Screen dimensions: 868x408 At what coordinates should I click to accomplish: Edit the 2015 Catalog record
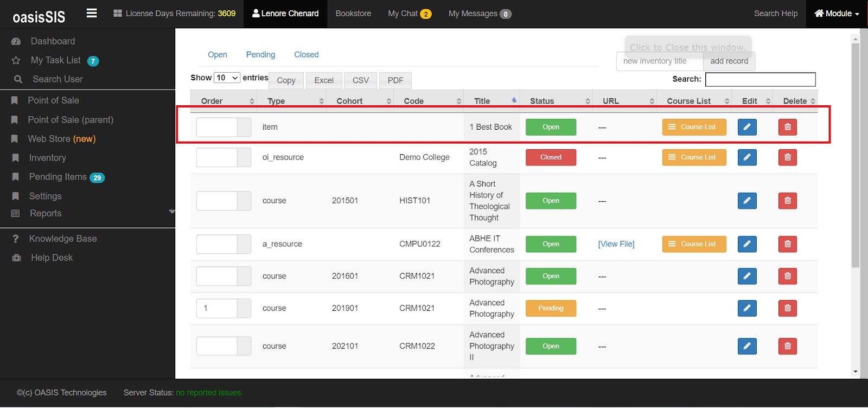click(x=747, y=157)
